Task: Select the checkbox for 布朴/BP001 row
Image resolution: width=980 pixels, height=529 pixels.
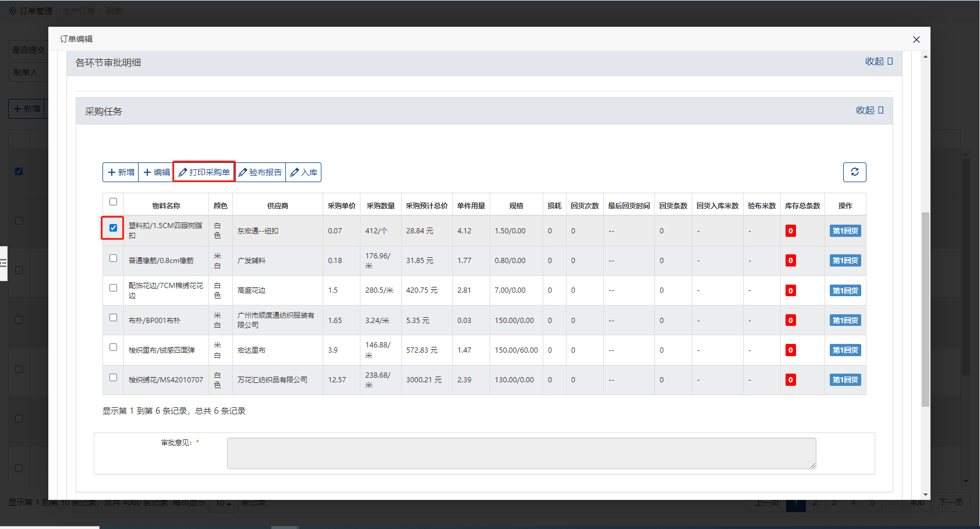Action: [x=113, y=318]
